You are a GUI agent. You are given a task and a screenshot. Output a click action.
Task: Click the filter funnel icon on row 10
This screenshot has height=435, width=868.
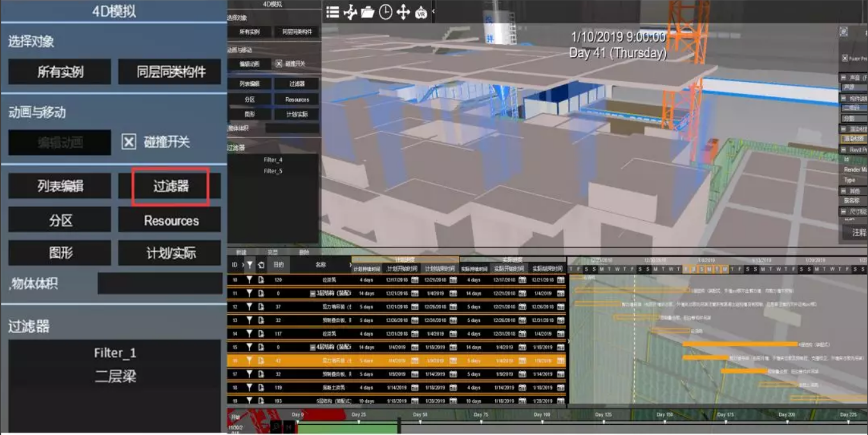point(250,280)
